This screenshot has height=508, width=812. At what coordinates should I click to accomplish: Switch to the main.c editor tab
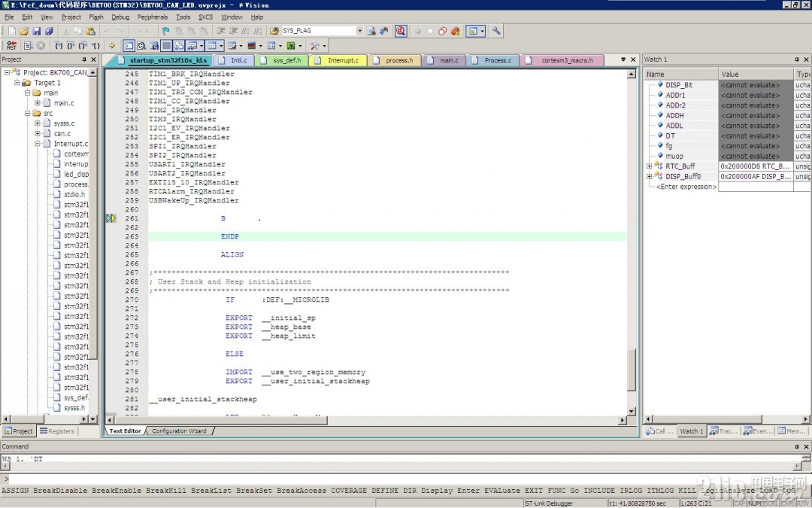coord(444,60)
